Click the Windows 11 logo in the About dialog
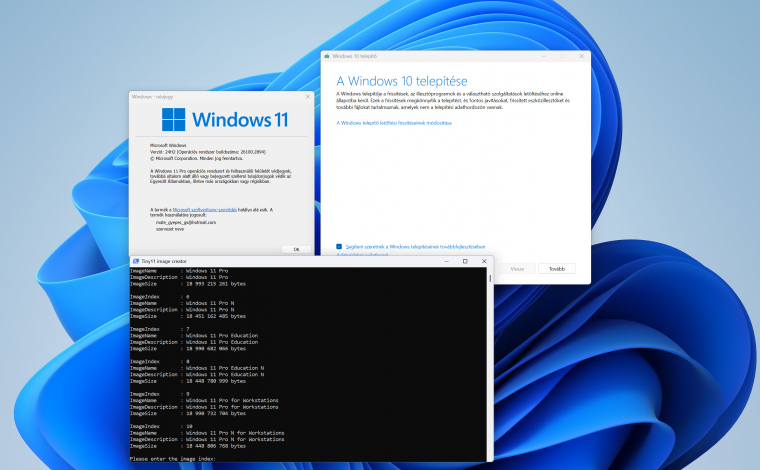The image size is (760, 470). click(224, 120)
